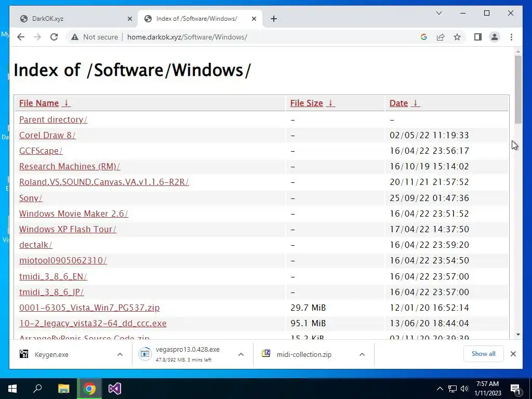Open tmidi_3_8_6_JP folder

click(x=51, y=292)
